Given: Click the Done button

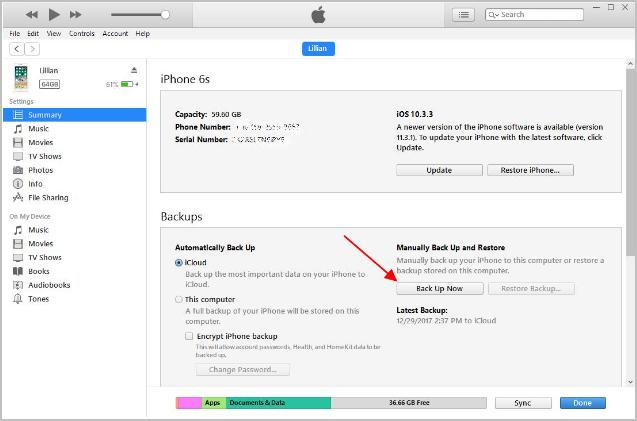Looking at the screenshot, I should coord(583,403).
